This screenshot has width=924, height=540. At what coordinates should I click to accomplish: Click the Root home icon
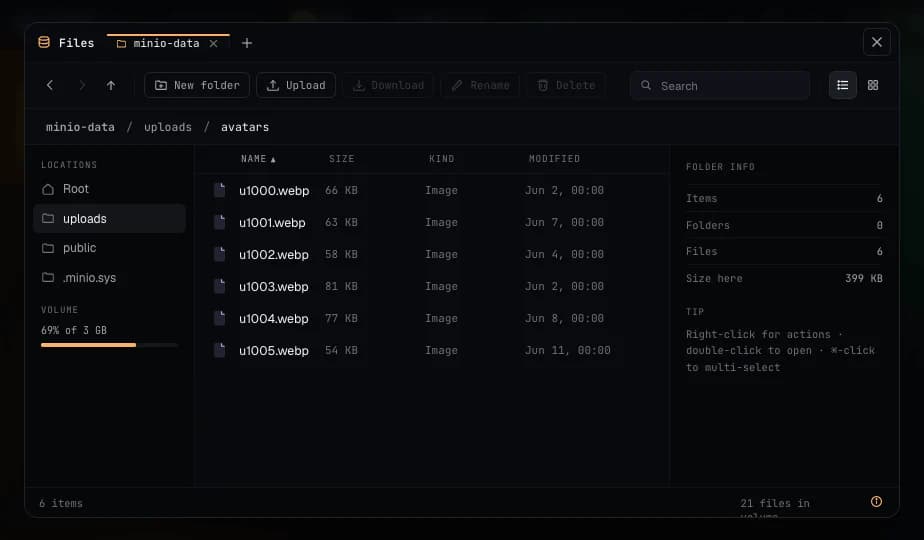coord(48,189)
